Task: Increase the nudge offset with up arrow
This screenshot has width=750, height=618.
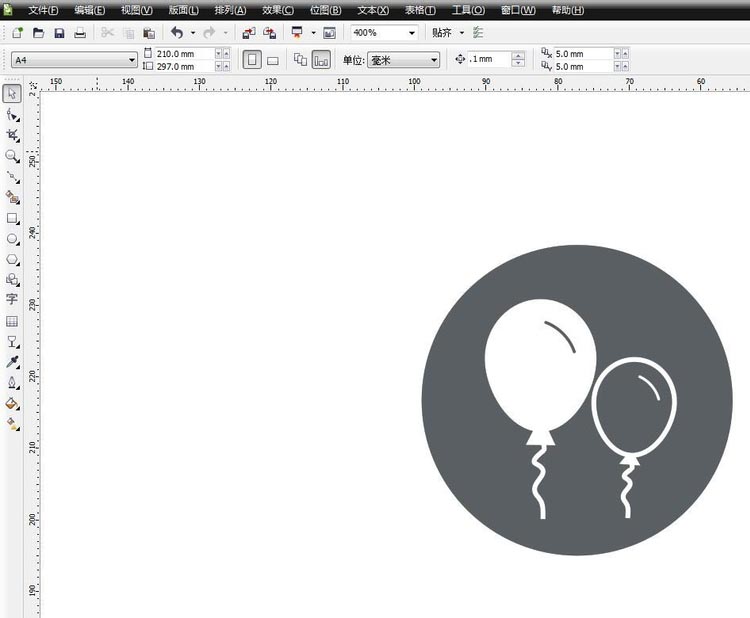Action: coord(518,55)
